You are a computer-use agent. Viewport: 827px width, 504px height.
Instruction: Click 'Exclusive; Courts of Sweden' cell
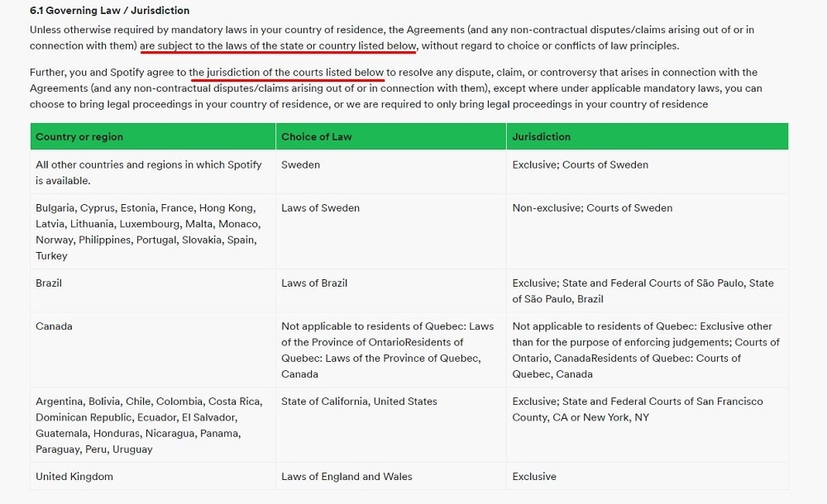click(x=648, y=173)
